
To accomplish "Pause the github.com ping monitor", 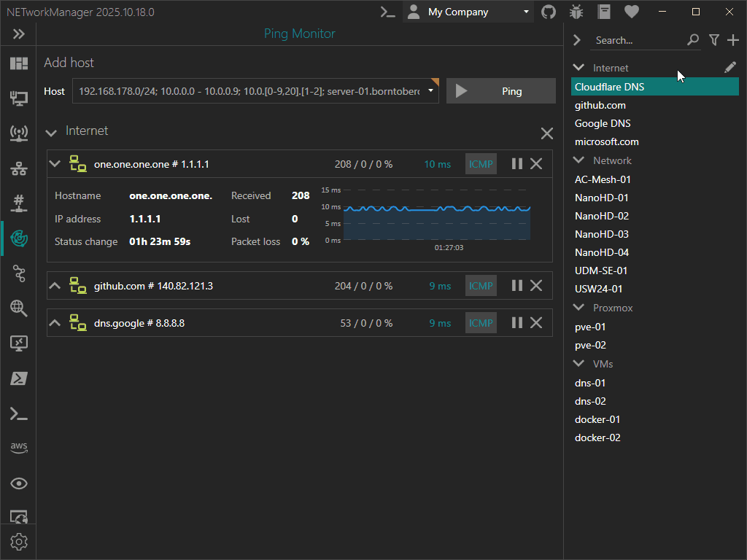I will coord(517,286).
